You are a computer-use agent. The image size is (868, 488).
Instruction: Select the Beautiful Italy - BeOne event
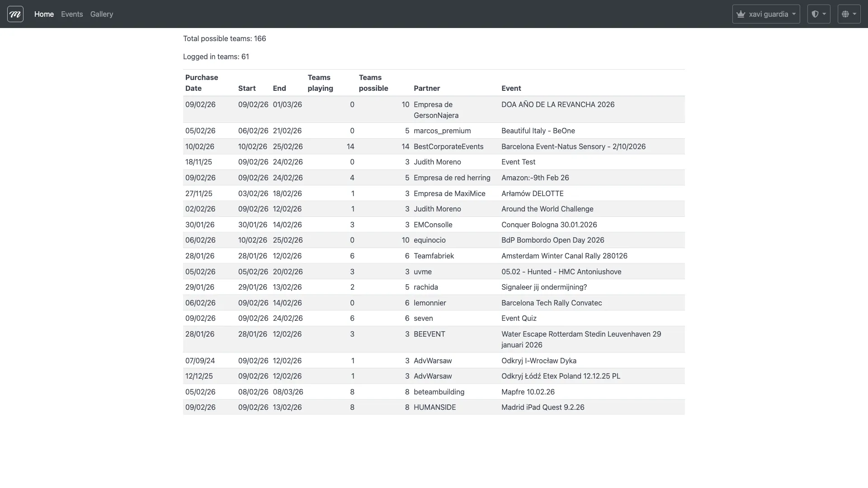click(x=538, y=131)
